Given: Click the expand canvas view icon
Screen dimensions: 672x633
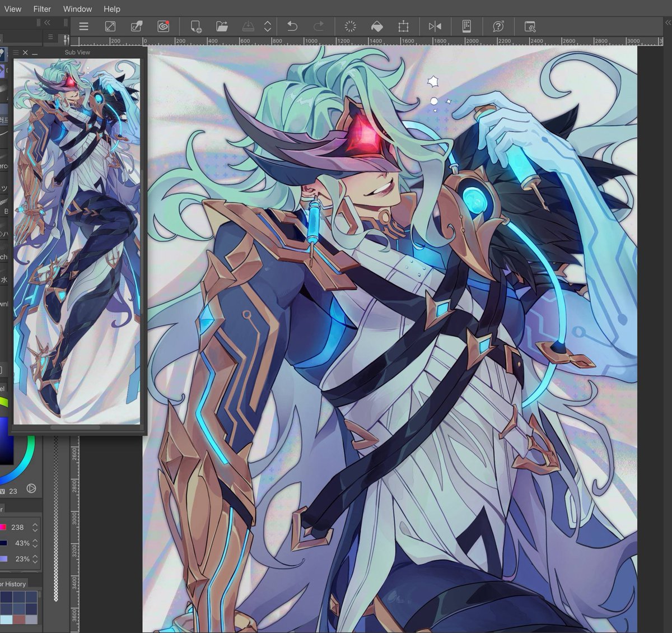Looking at the screenshot, I should [x=110, y=26].
